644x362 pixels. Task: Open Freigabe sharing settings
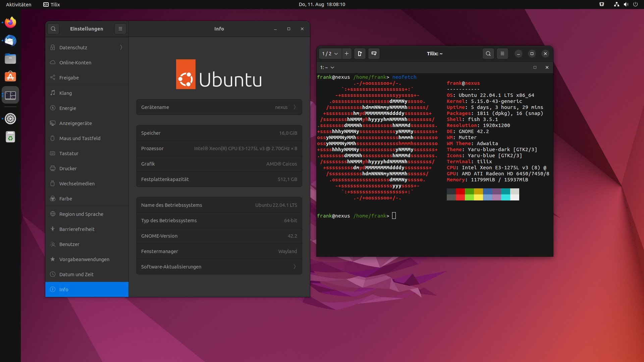click(87, 78)
